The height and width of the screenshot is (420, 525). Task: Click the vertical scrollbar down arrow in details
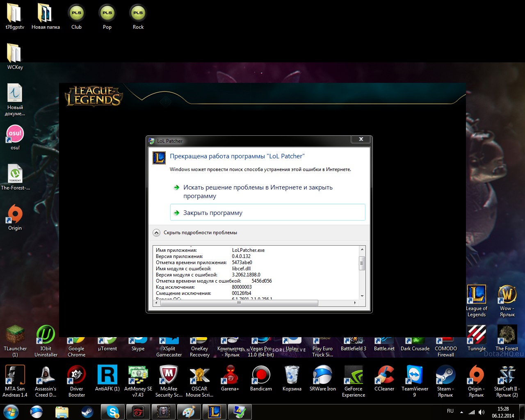click(x=362, y=296)
